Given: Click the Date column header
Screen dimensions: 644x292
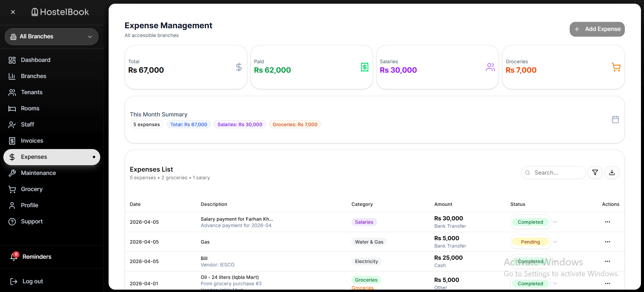Looking at the screenshot, I should (x=135, y=204).
